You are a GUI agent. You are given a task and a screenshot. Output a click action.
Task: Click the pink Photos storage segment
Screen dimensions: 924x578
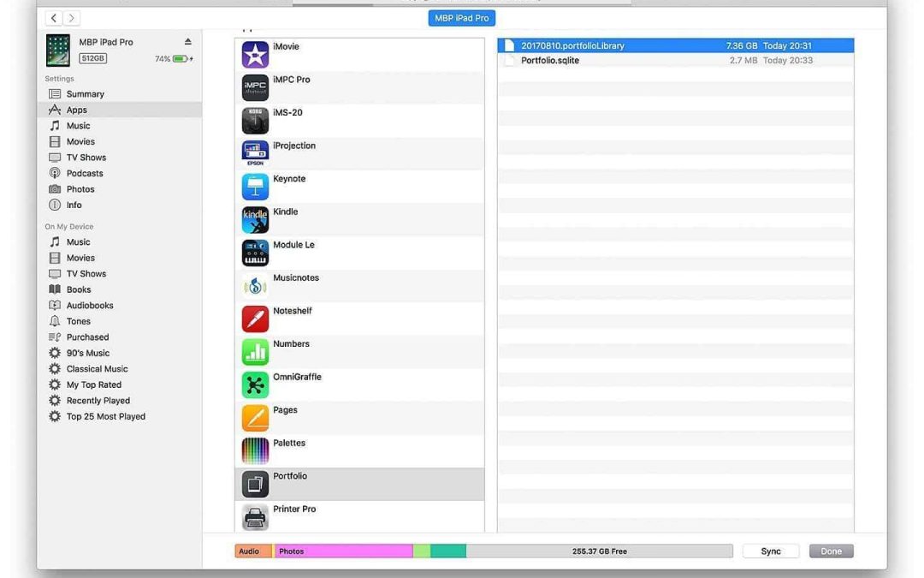click(x=342, y=551)
